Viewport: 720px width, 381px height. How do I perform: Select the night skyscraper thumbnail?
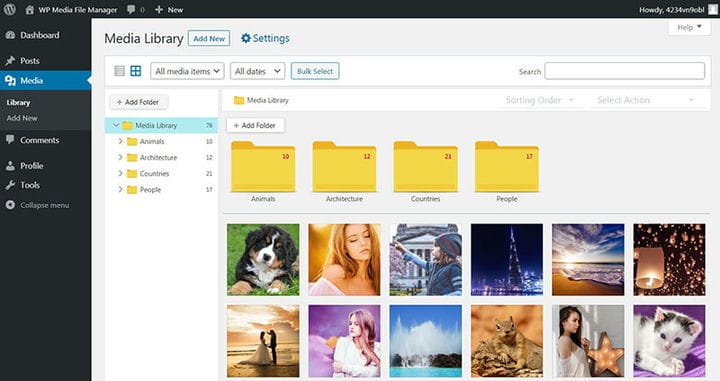click(507, 259)
